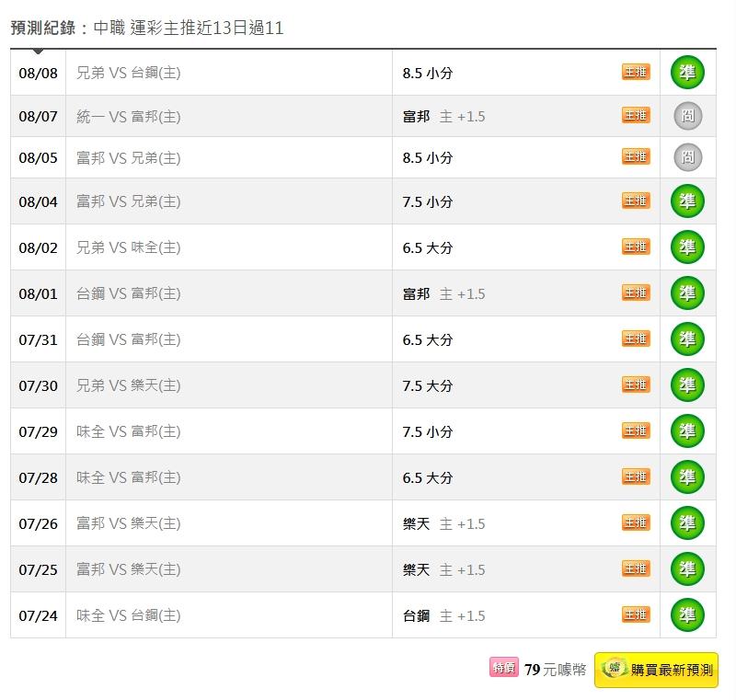Click the green 準 result icon for 08/08
Viewport: 736px width, 700px height.
tap(687, 73)
